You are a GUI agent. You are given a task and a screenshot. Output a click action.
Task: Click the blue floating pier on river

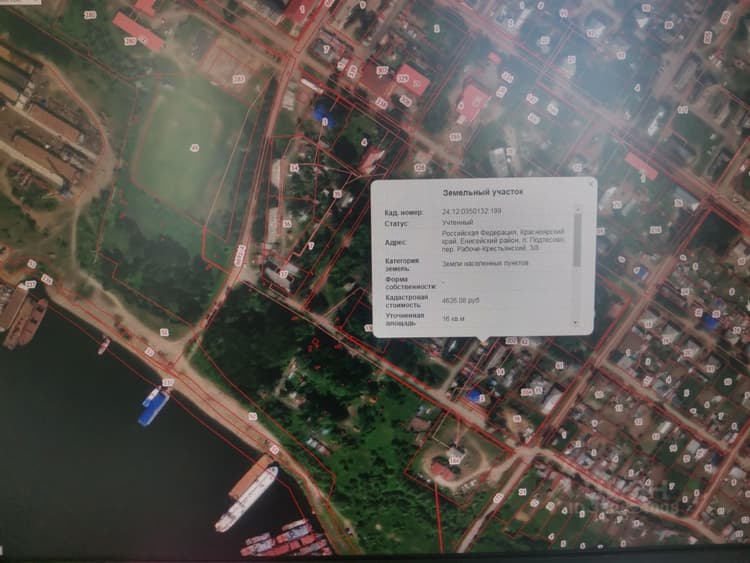point(154,408)
